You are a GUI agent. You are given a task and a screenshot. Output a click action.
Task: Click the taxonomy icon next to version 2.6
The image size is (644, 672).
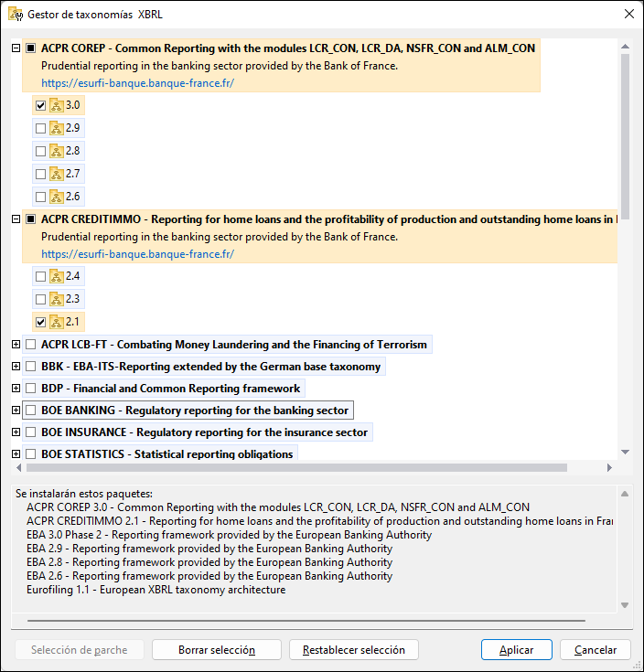point(57,197)
